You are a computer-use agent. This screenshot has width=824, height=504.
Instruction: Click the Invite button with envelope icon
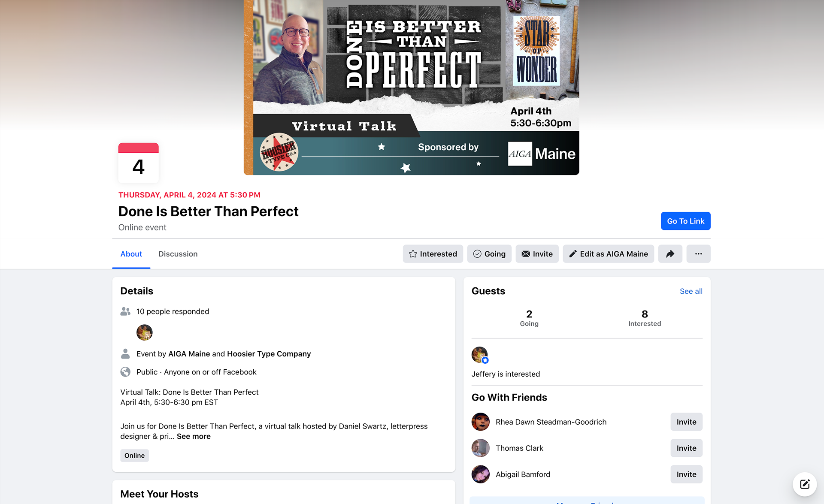(537, 254)
